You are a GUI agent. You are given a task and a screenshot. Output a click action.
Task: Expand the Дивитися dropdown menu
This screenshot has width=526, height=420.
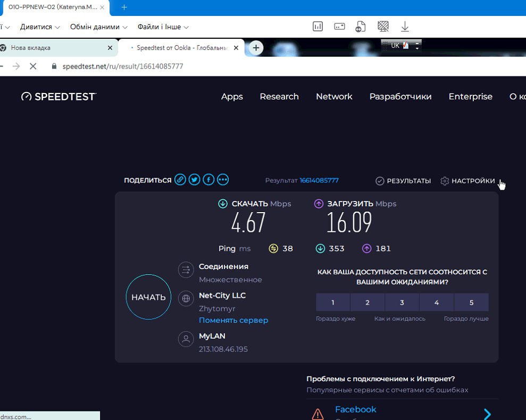40,27
